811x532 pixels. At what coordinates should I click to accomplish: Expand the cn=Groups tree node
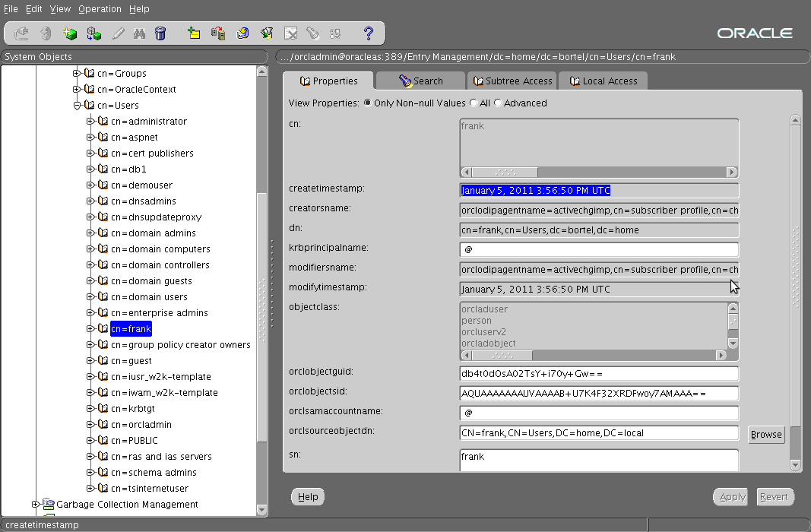[76, 73]
